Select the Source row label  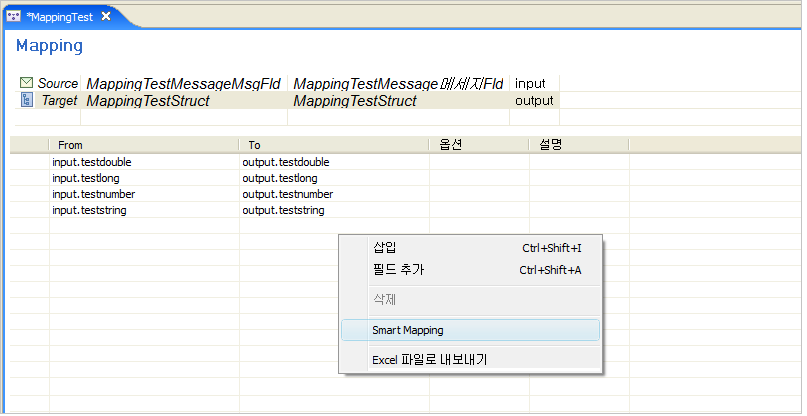[x=58, y=83]
